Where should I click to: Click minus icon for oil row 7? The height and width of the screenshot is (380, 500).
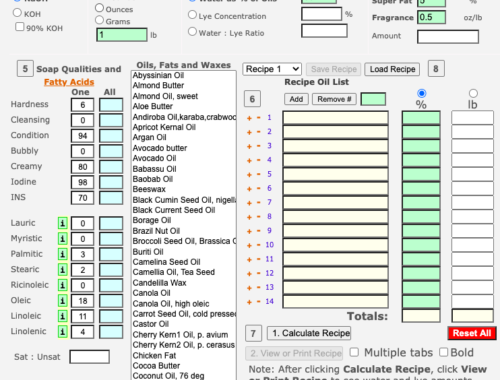pyautogui.click(x=258, y=202)
